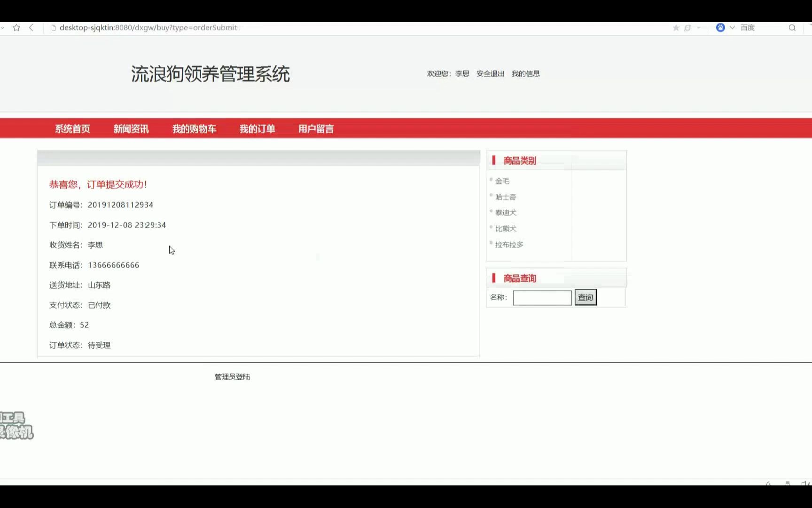Open the search engine dropdown chevron beside Baidu icon
Viewport: 812px width, 508px height.
[732, 28]
